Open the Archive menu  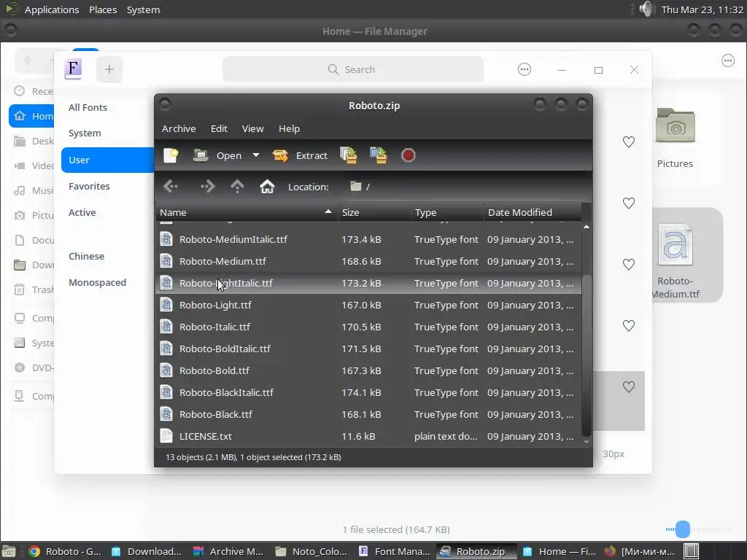pyautogui.click(x=179, y=128)
